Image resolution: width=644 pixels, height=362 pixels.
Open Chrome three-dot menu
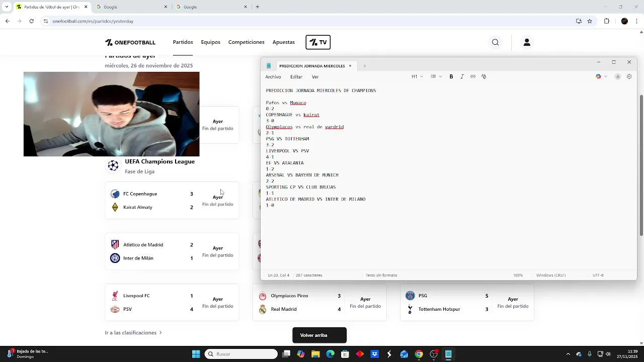coord(637,21)
